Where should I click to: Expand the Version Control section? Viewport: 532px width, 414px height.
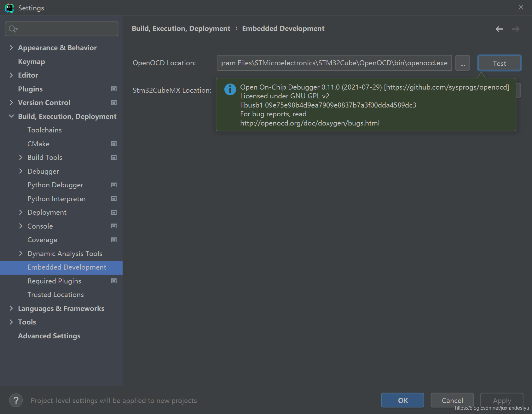pos(11,102)
